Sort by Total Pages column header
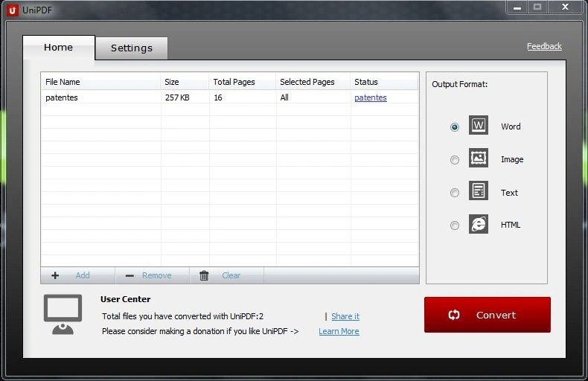Viewport: 588px width, 381px height. point(242,82)
